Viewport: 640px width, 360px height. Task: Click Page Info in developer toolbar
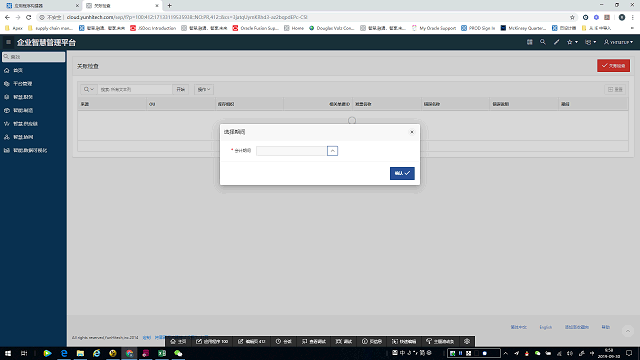point(372,342)
